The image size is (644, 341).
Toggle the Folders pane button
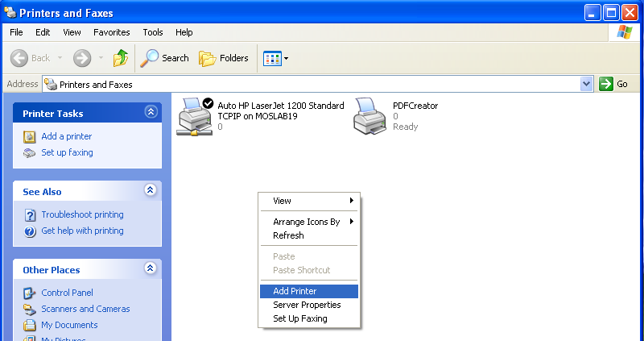pos(224,58)
